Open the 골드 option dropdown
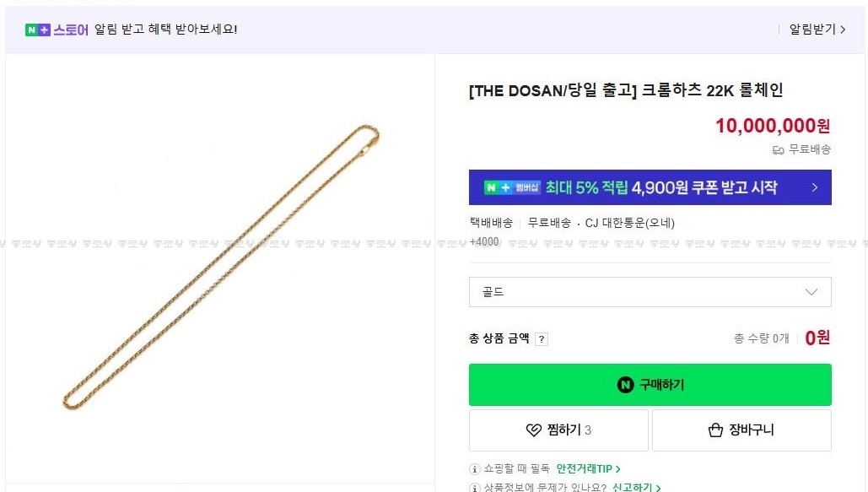This screenshot has width=868, height=492. pos(650,292)
